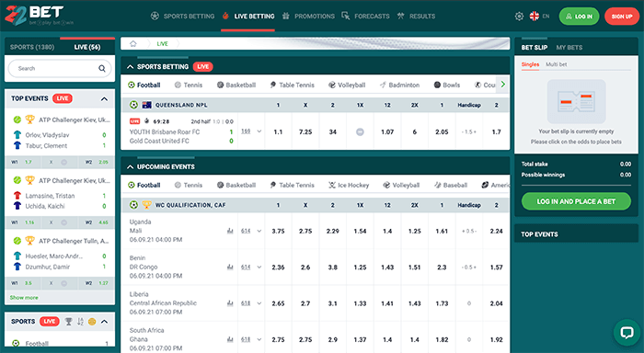
Task: Expand markets dropdown for Brisbane Roar match
Action: point(259,131)
